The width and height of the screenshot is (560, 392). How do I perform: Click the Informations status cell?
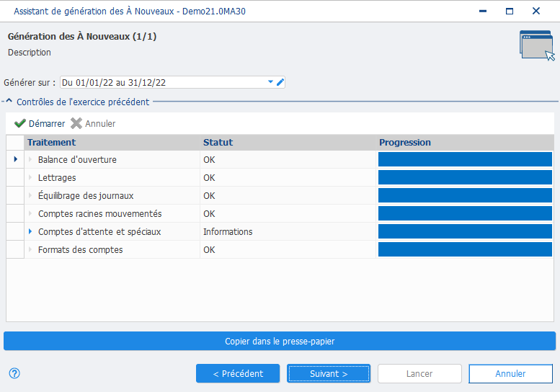[288, 231]
